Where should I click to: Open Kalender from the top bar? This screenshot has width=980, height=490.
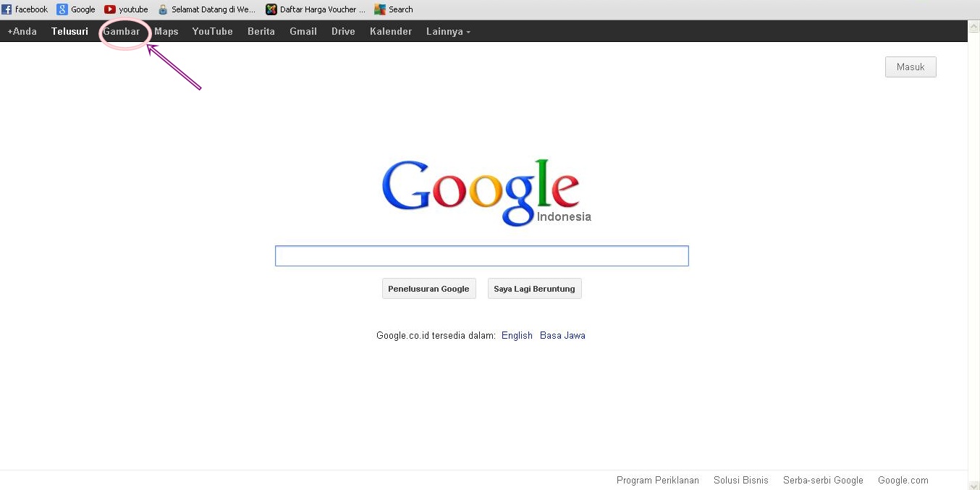point(391,31)
